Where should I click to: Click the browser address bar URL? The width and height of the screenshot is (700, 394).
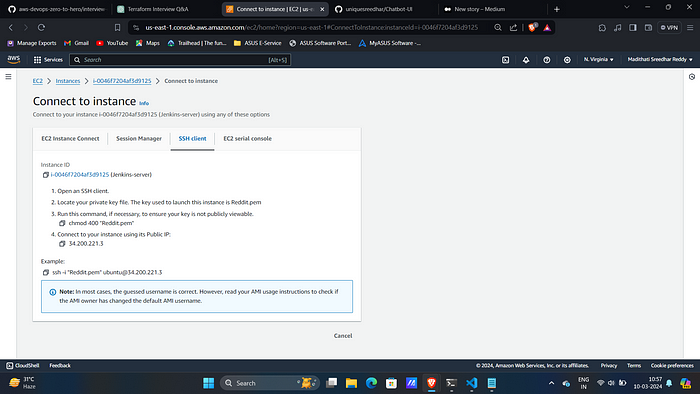point(311,28)
